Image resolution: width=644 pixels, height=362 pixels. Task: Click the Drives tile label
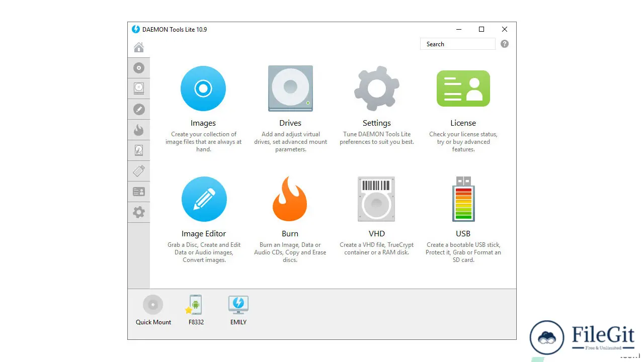[290, 123]
